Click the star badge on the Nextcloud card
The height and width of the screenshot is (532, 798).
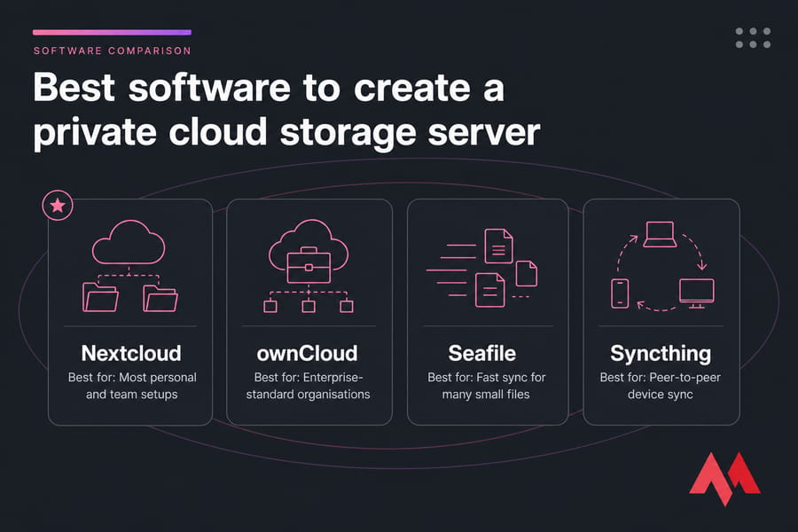tap(58, 205)
